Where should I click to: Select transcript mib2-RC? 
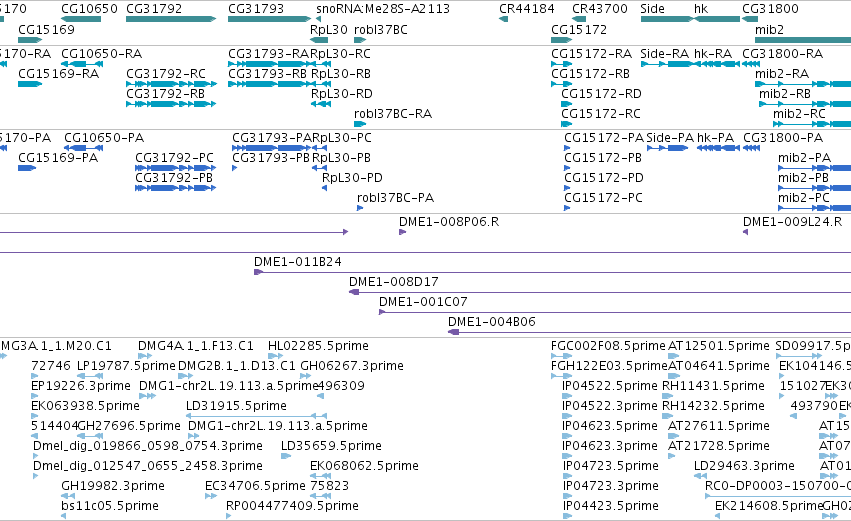click(x=799, y=114)
